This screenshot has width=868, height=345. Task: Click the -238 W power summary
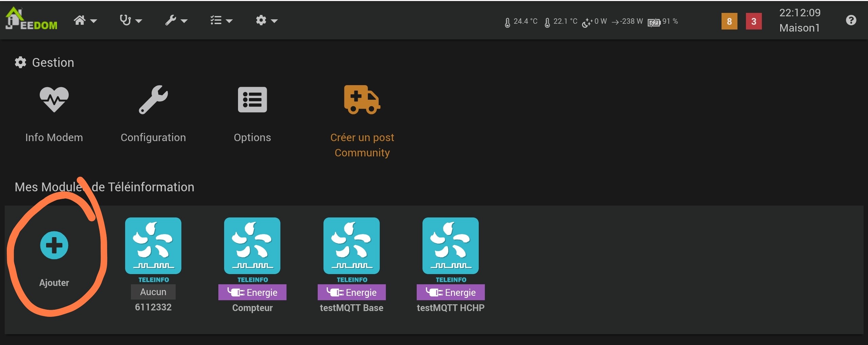coord(627,22)
